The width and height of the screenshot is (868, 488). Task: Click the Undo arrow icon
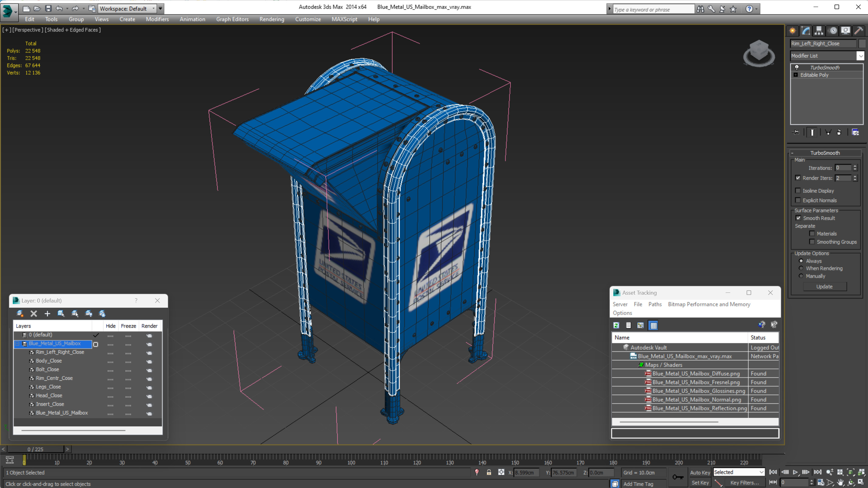point(59,9)
